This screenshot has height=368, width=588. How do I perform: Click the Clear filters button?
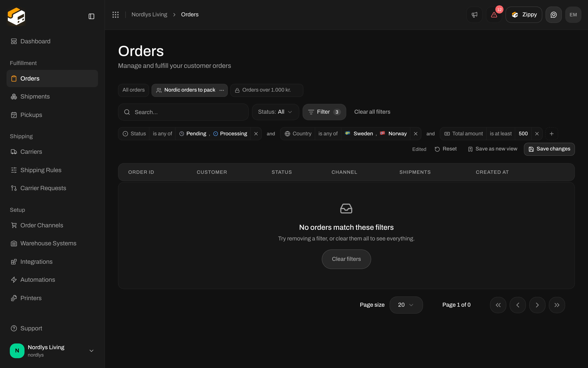point(346,259)
